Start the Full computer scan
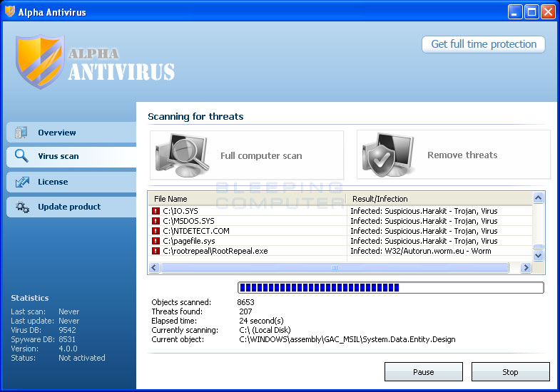 click(247, 155)
